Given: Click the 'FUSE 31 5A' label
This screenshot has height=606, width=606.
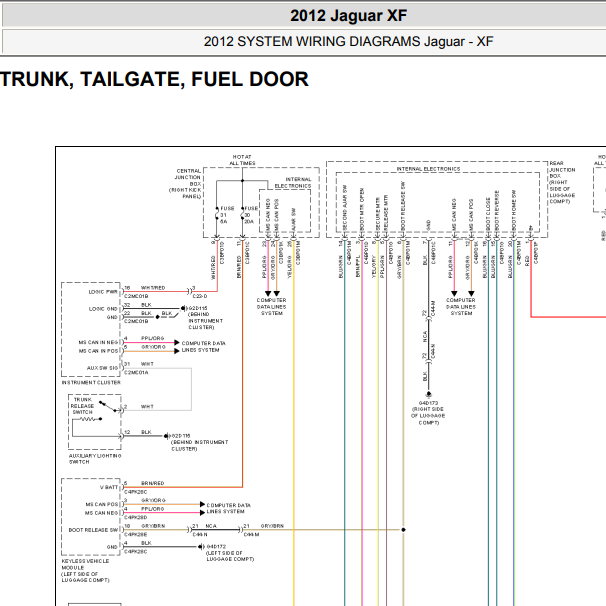Looking at the screenshot, I should pos(227,215).
